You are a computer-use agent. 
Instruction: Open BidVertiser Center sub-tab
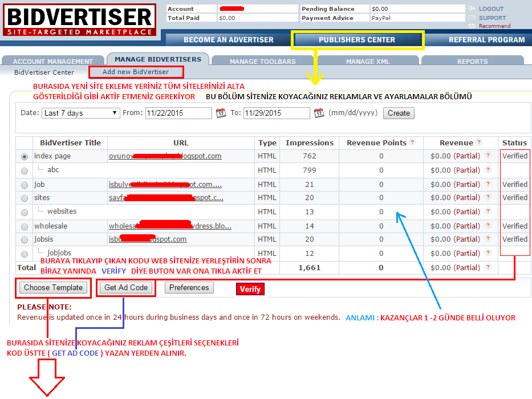click(x=44, y=72)
